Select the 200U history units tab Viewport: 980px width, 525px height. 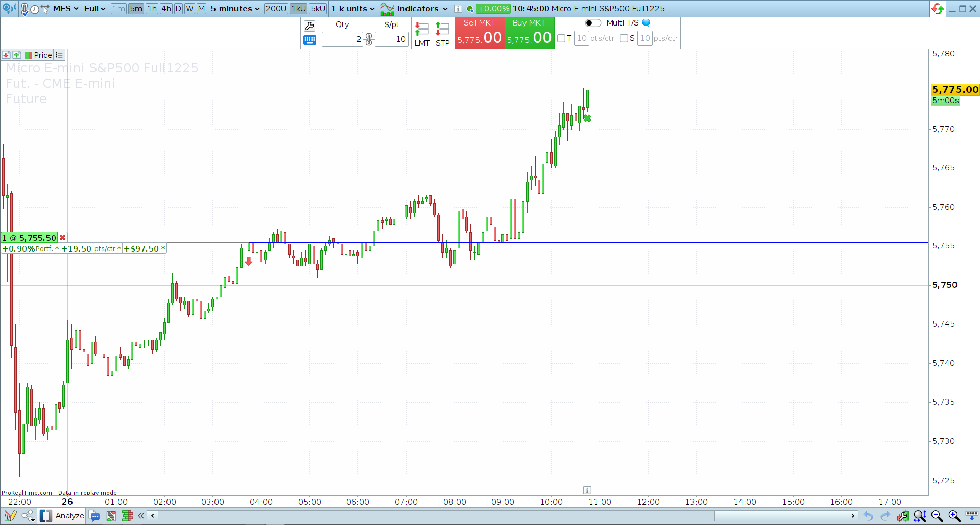click(x=276, y=9)
